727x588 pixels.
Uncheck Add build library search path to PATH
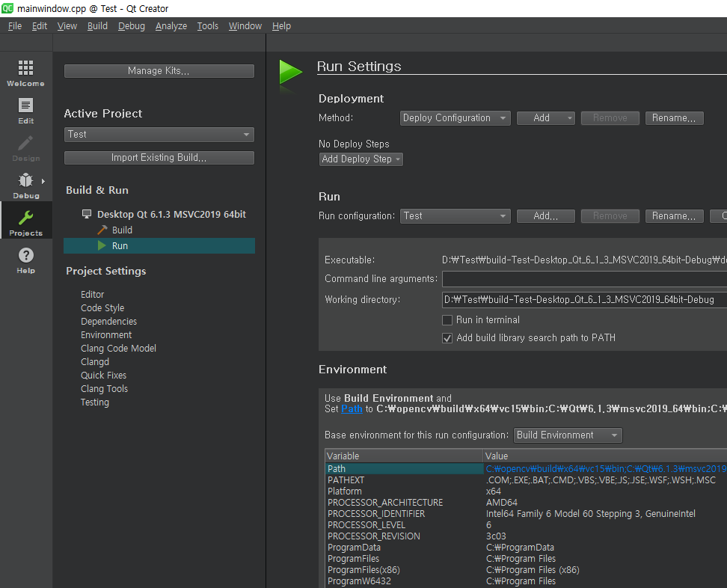[447, 338]
